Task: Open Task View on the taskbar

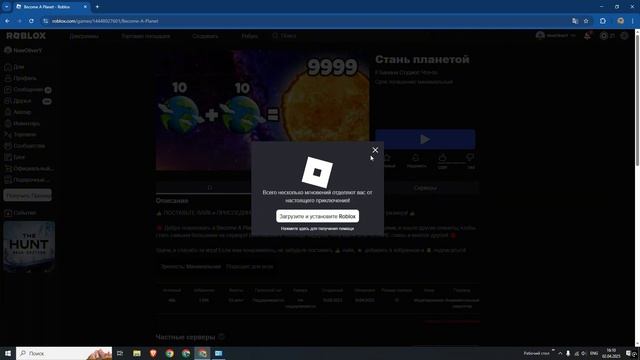Action: [120, 353]
